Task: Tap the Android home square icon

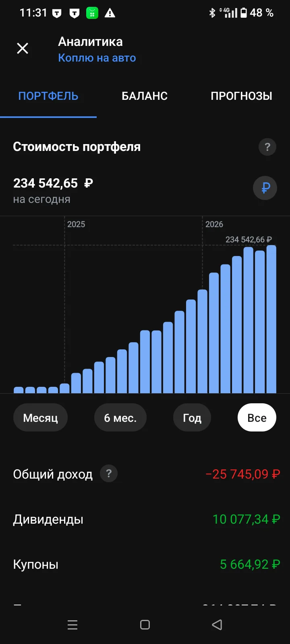Action: point(145,625)
